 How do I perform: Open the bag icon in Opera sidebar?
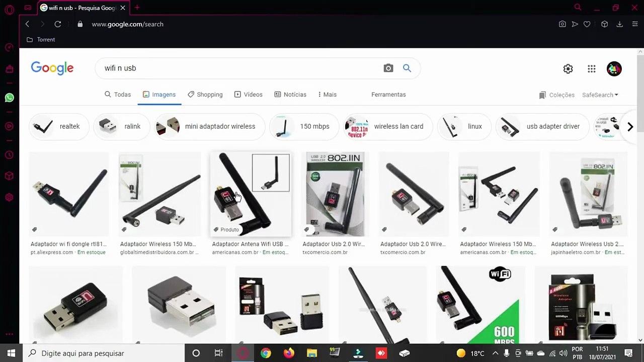click(9, 69)
